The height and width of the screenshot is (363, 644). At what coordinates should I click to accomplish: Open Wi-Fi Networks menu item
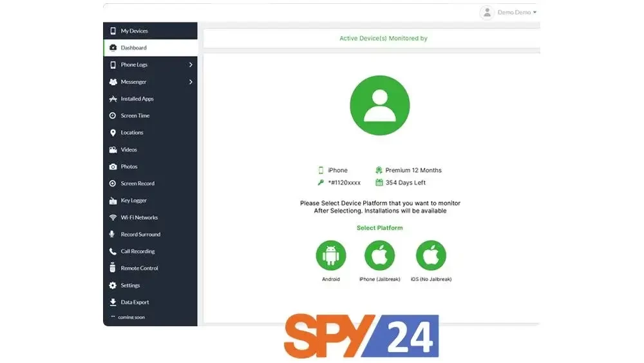[x=150, y=217]
